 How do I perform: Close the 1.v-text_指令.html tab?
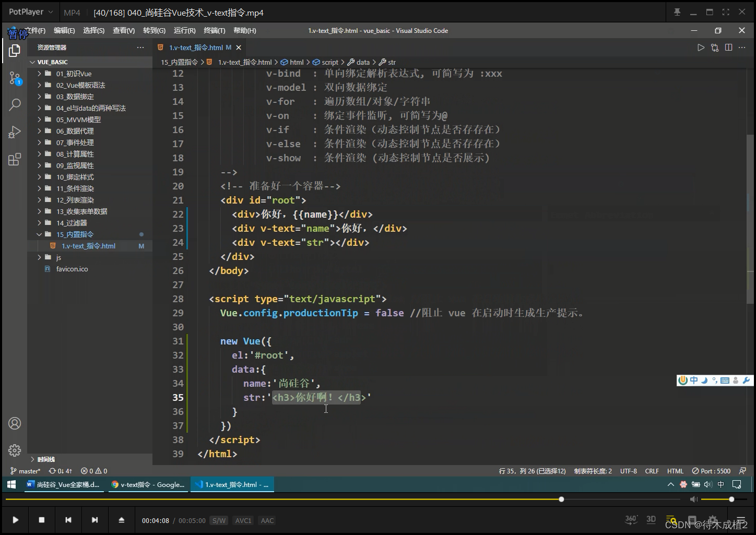239,47
